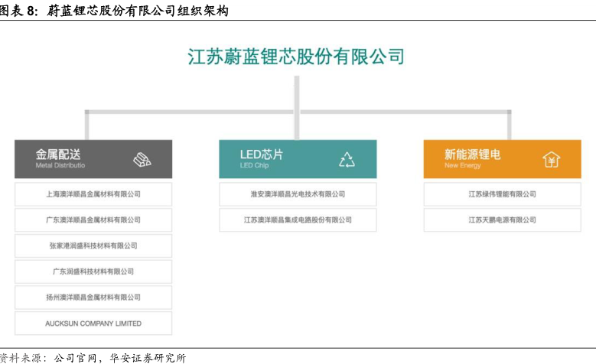
Task: Select the 新能源锂电 heading text
Action: pyautogui.click(x=473, y=154)
